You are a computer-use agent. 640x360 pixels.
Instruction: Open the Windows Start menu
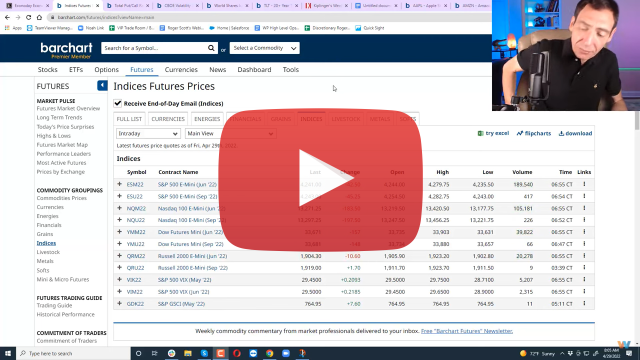tap(8, 353)
